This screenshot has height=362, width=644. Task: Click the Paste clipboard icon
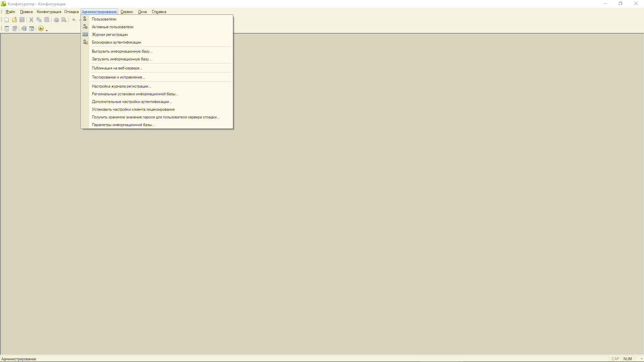point(47,20)
